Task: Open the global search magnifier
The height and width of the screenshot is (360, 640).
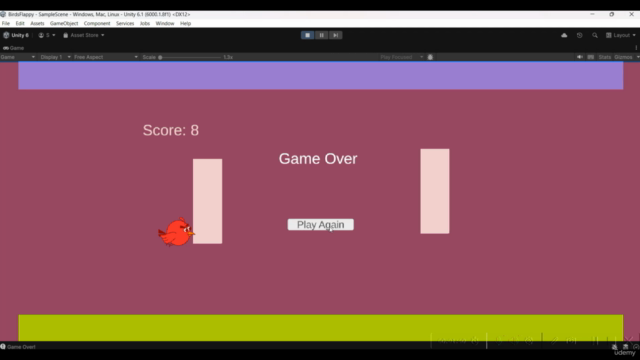Action: [595, 36]
